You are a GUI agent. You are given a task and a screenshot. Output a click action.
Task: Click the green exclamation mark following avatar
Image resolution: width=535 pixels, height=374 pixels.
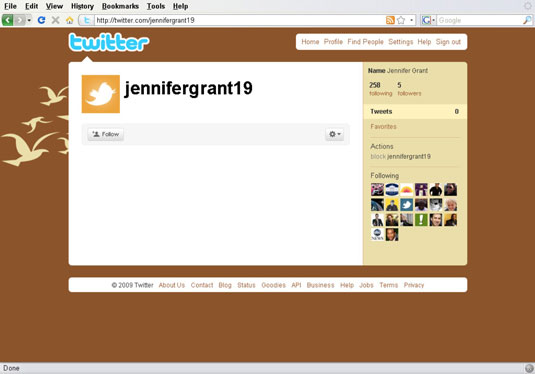(x=421, y=220)
